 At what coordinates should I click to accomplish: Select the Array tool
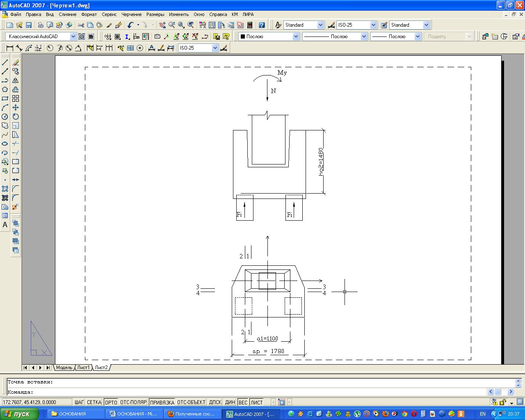pyautogui.click(x=16, y=98)
